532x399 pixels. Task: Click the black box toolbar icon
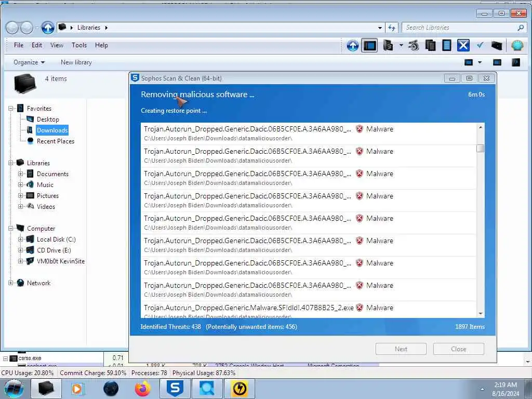click(x=496, y=46)
